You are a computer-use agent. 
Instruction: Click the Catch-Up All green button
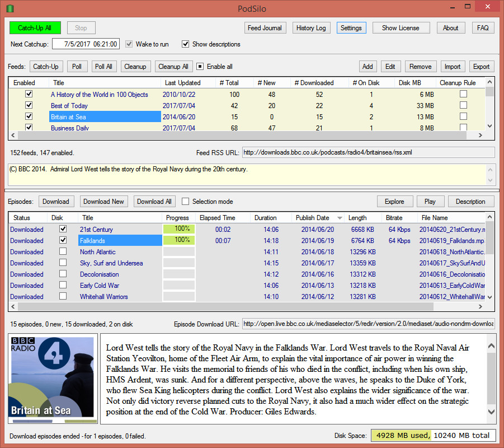tap(35, 28)
